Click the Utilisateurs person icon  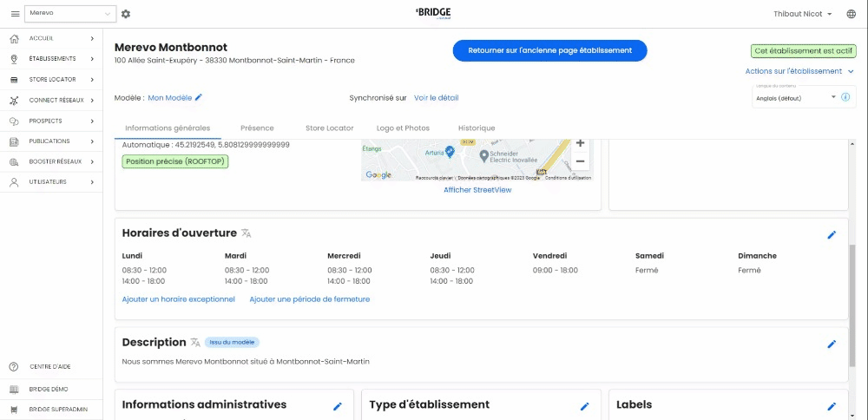(15, 182)
